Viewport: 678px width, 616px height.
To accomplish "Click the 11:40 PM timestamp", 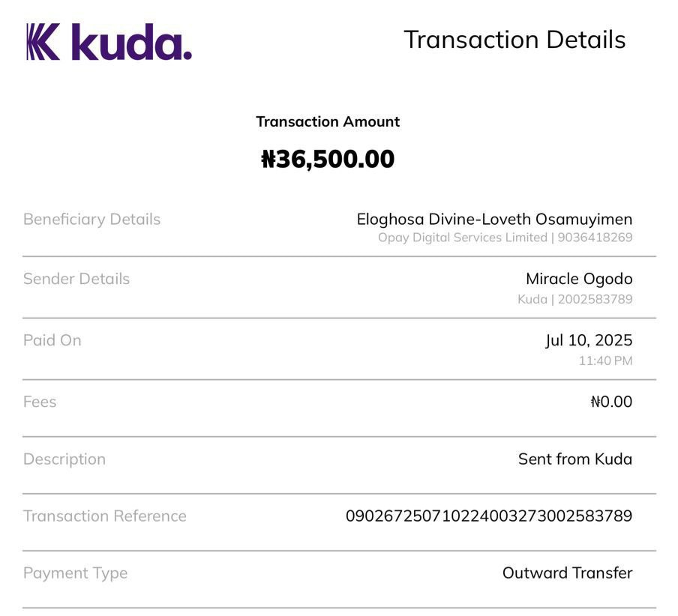I will pos(605,360).
